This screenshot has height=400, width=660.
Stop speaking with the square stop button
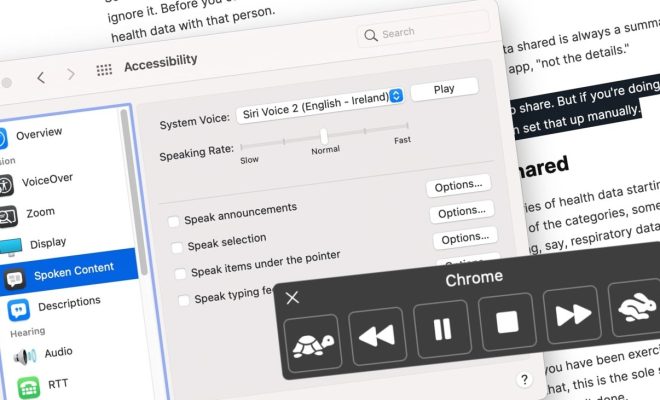[507, 322]
